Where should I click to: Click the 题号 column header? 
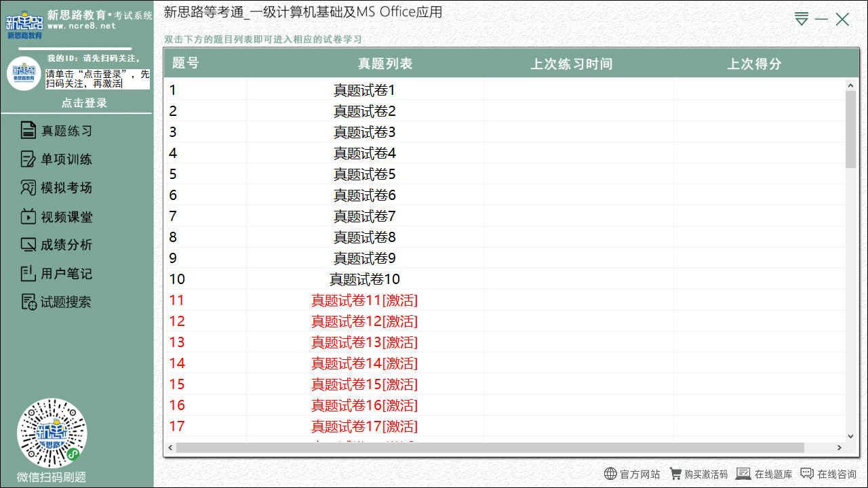(185, 64)
